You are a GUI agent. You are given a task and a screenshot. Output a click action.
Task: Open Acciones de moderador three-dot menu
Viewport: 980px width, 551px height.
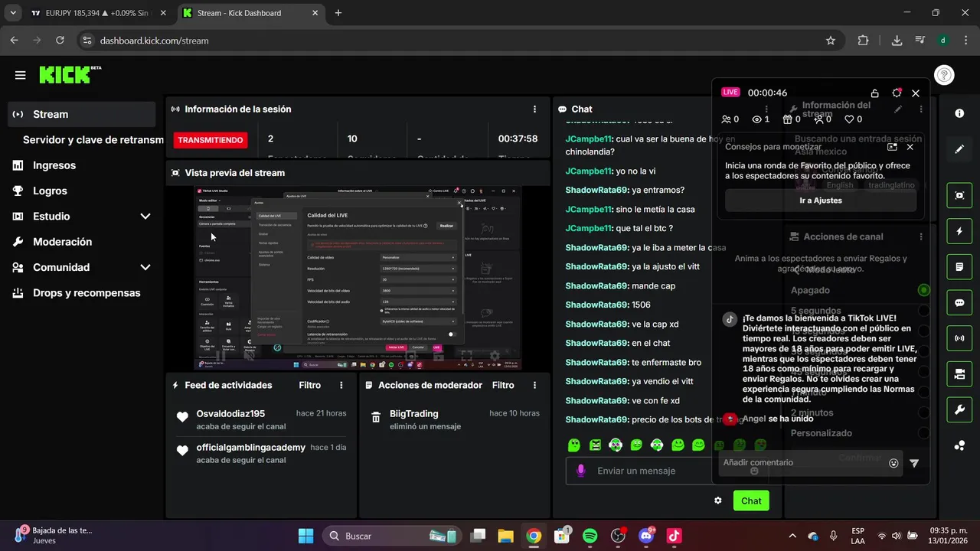(x=534, y=385)
